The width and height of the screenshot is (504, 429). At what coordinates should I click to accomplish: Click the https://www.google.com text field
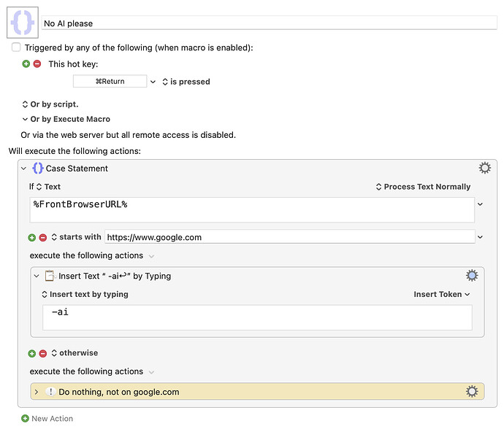click(289, 237)
